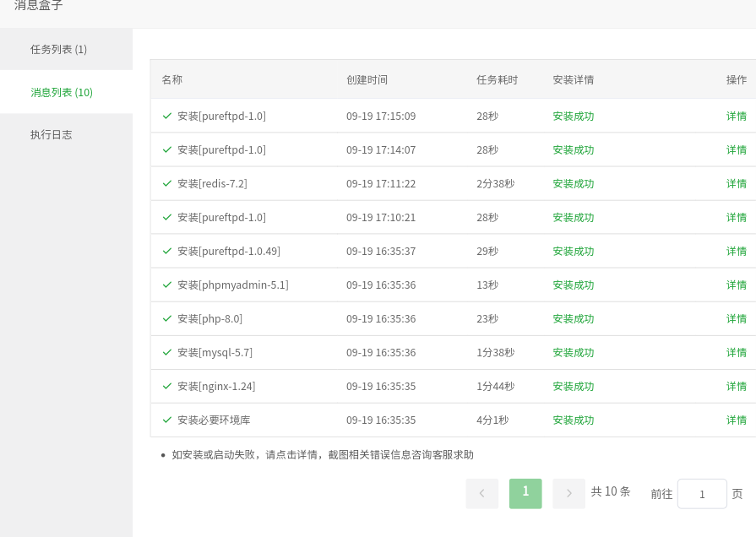Screen dimensions: 756x537
Task: Click the 安装[mysql-5.7] task name
Action: coord(215,352)
